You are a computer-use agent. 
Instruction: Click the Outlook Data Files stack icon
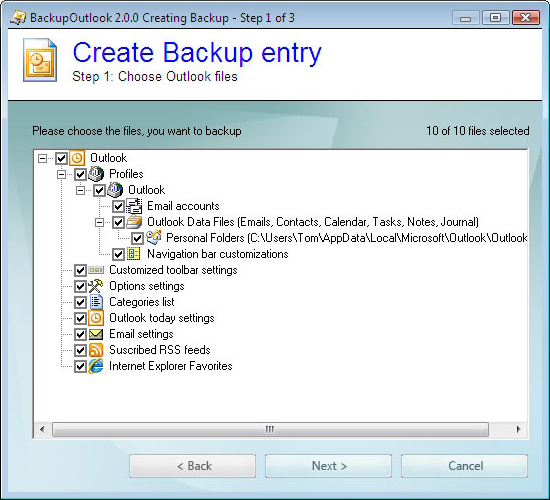click(134, 222)
